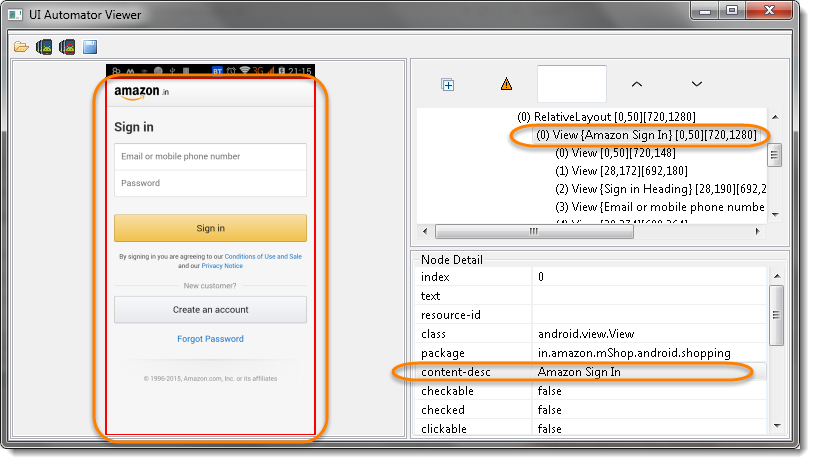Screen dimensions: 815x464
Task: Click the content-desc value Amazon Sign In
Action: tap(579, 372)
